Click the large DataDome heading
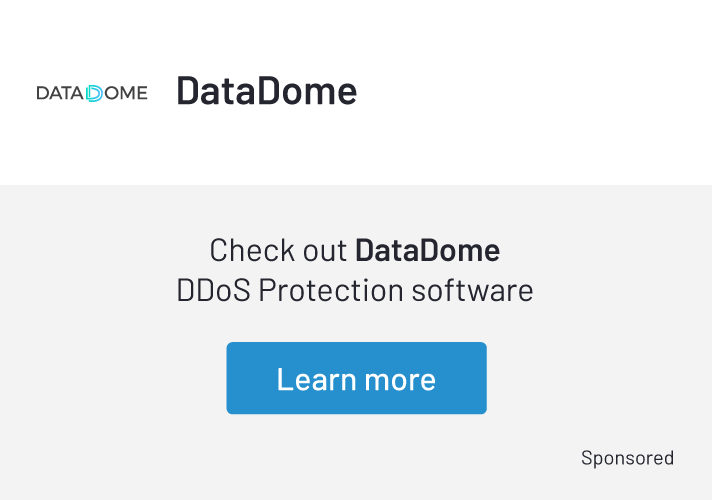 coord(267,91)
